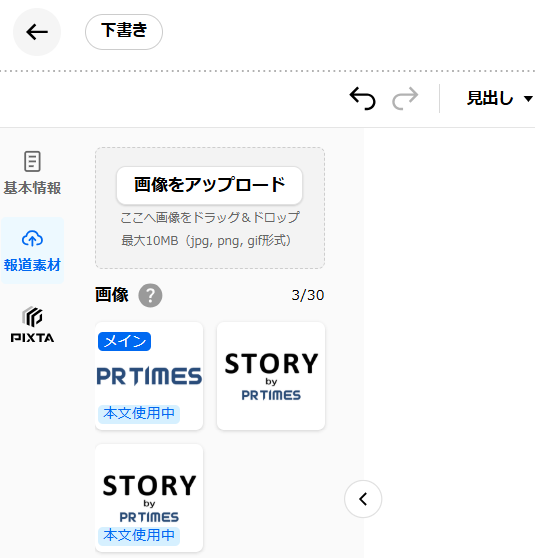The height and width of the screenshot is (558, 535).
Task: Click the image drag-and-drop upload area text
Action: tap(210, 217)
